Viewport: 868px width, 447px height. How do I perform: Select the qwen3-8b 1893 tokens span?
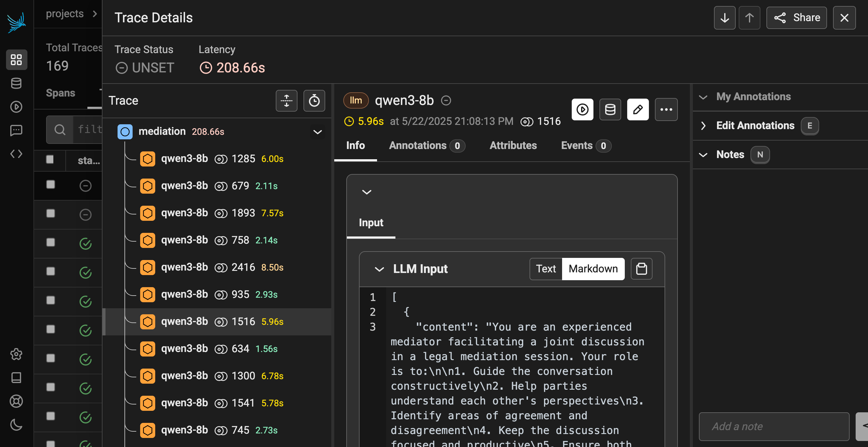click(217, 213)
